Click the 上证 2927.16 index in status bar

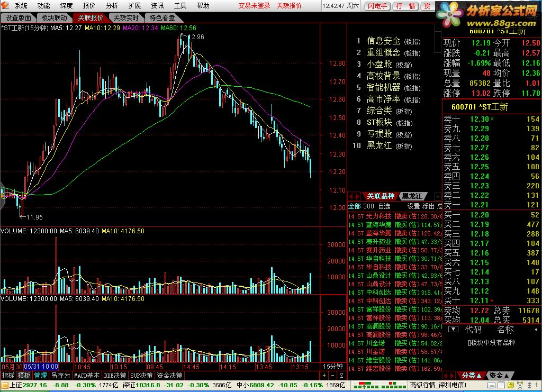point(28,385)
